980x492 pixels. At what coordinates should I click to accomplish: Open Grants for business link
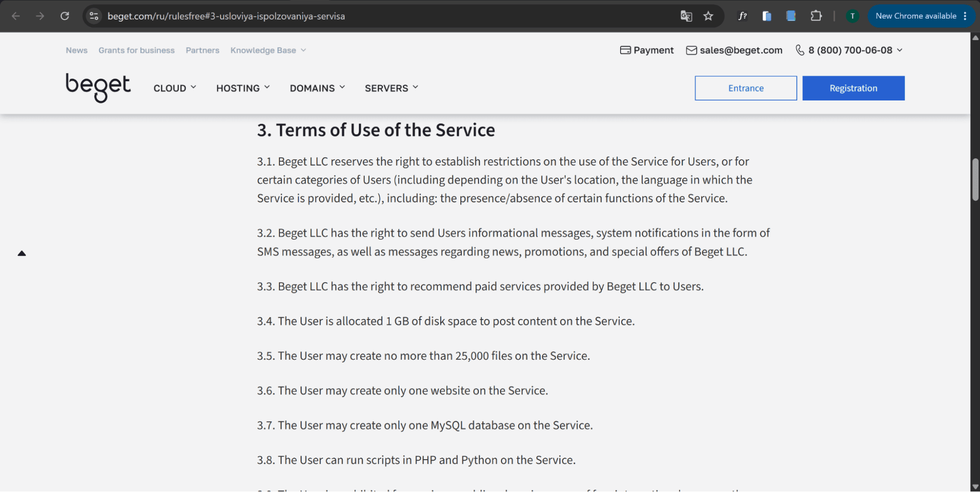[x=136, y=50]
